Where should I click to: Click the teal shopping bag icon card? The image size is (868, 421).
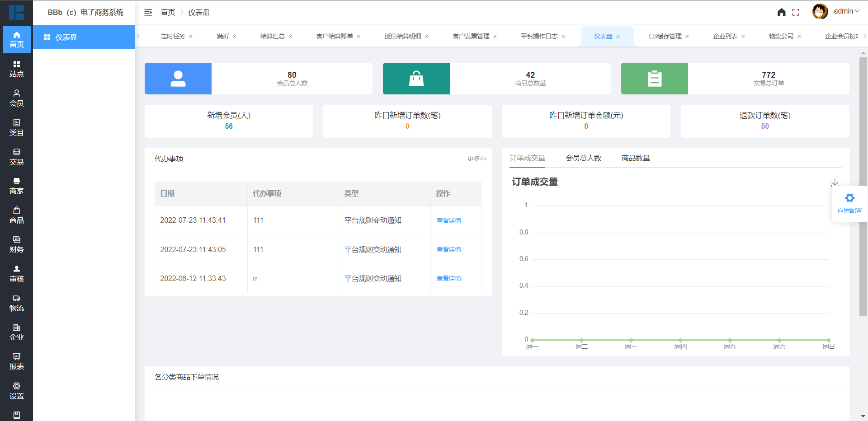pos(416,79)
